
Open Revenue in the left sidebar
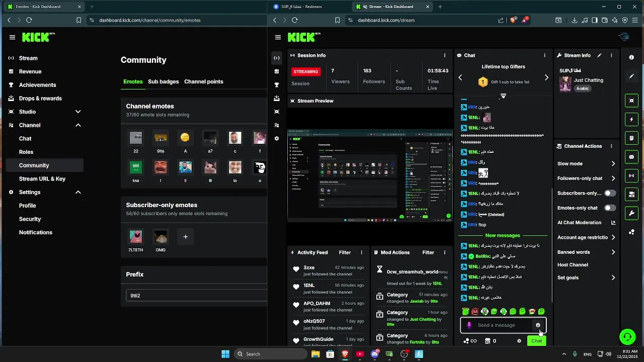tap(30, 71)
